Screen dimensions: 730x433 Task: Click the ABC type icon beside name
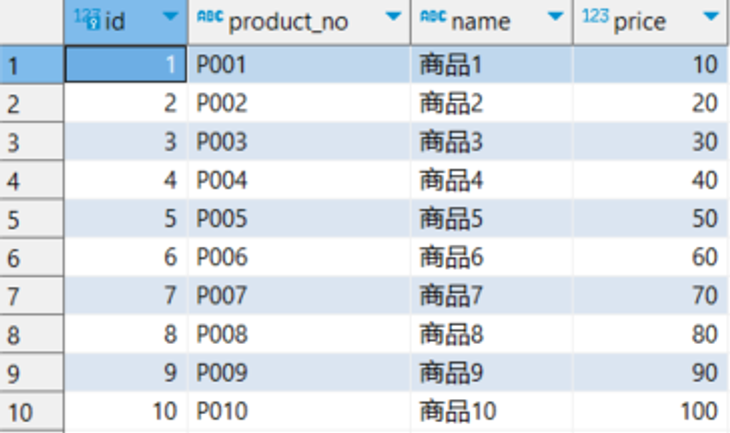(x=432, y=17)
